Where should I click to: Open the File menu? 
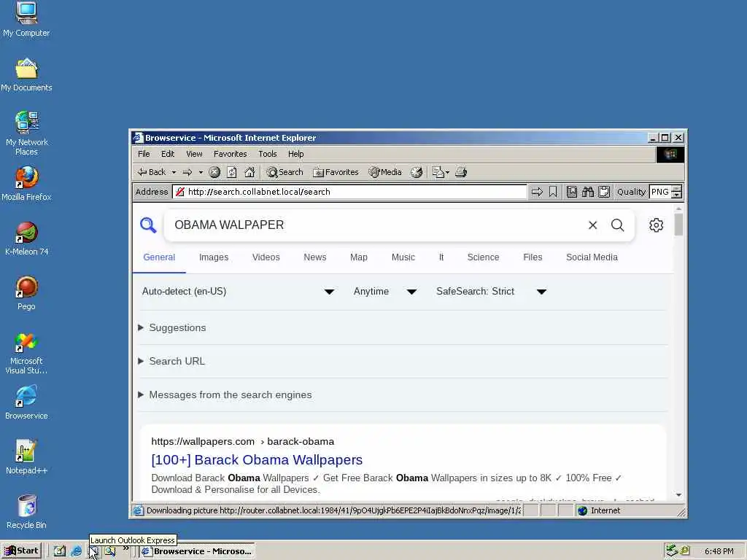144,154
